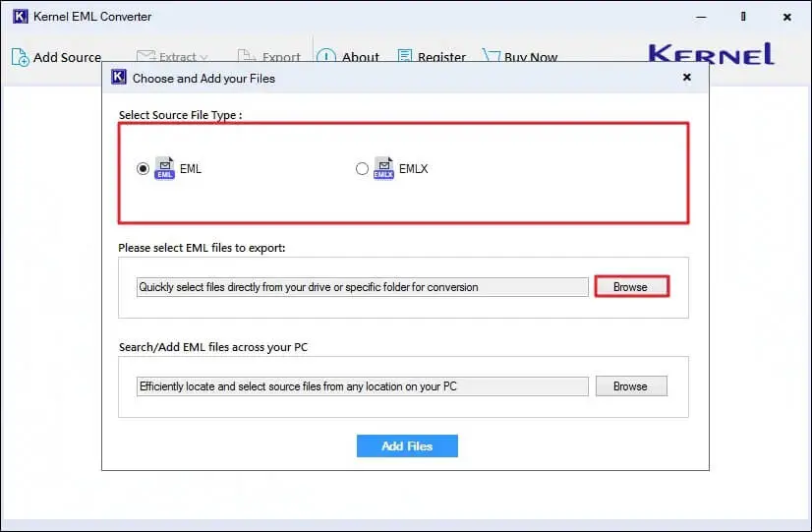Close the Choose and Add your Files dialog
This screenshot has height=532, width=812.
[x=687, y=77]
